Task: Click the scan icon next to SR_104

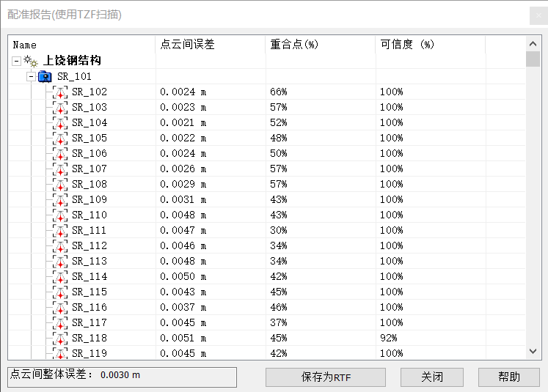Action: pyautogui.click(x=60, y=123)
